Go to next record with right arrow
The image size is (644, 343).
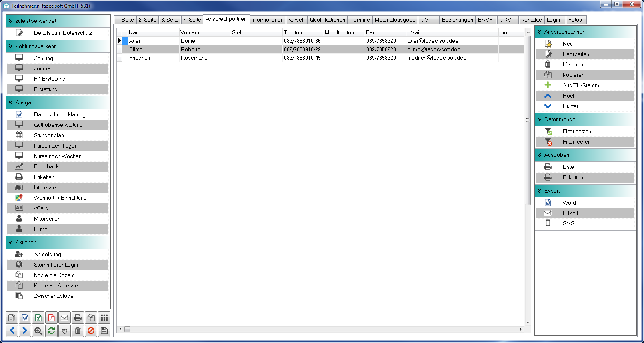pyautogui.click(x=25, y=331)
